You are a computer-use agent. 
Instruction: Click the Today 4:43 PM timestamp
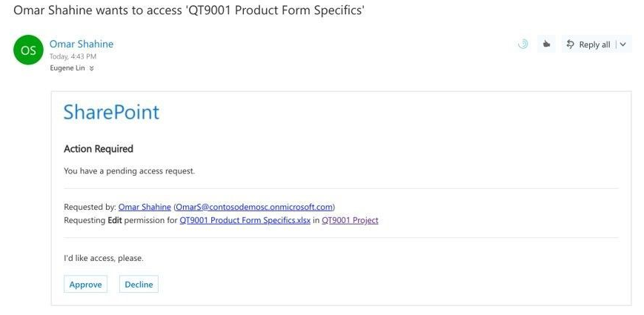coord(73,56)
